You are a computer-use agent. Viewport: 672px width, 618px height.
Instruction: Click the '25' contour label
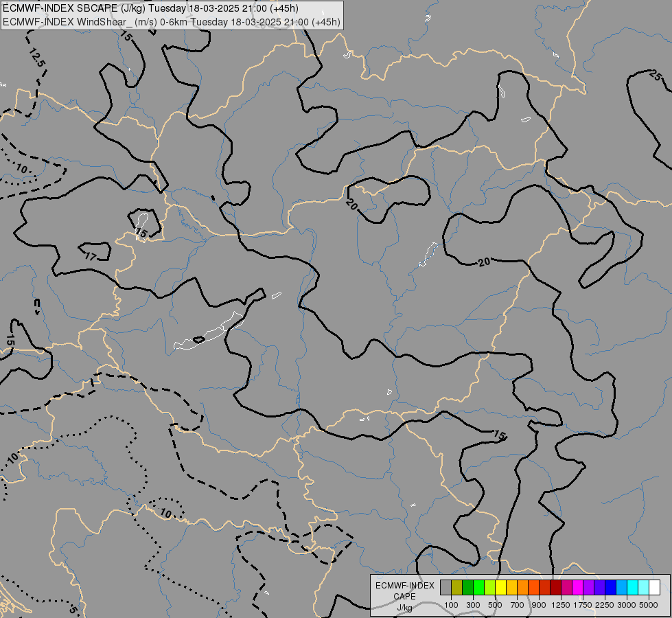(x=656, y=76)
